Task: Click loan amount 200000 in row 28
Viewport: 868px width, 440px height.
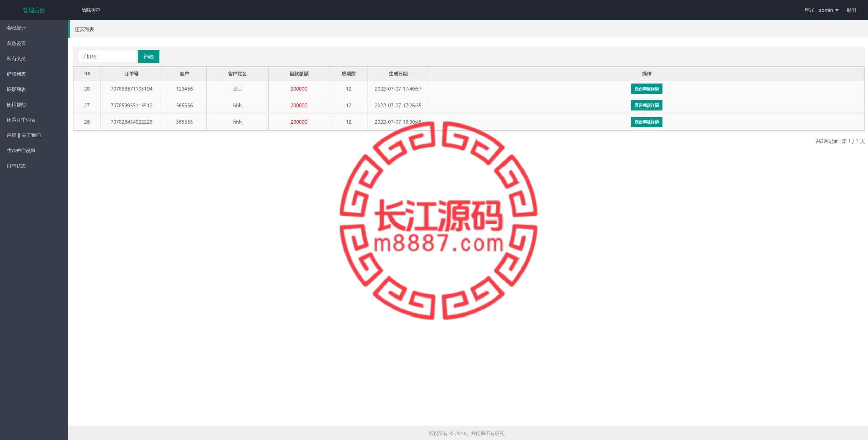Action: 299,89
